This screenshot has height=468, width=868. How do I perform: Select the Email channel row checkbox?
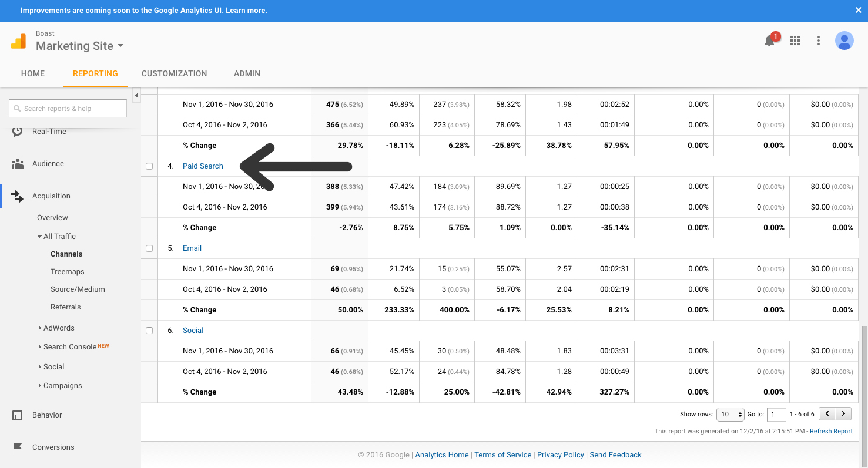pos(149,248)
